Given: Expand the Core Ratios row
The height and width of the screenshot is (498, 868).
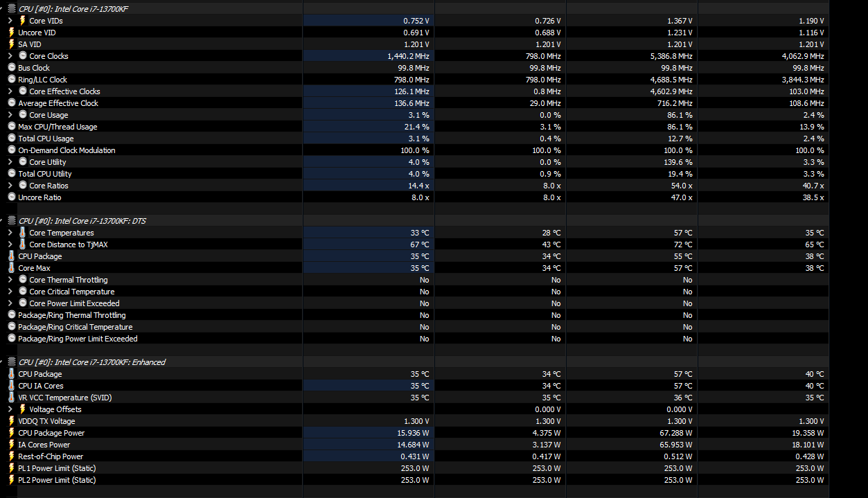Looking at the screenshot, I should point(10,186).
